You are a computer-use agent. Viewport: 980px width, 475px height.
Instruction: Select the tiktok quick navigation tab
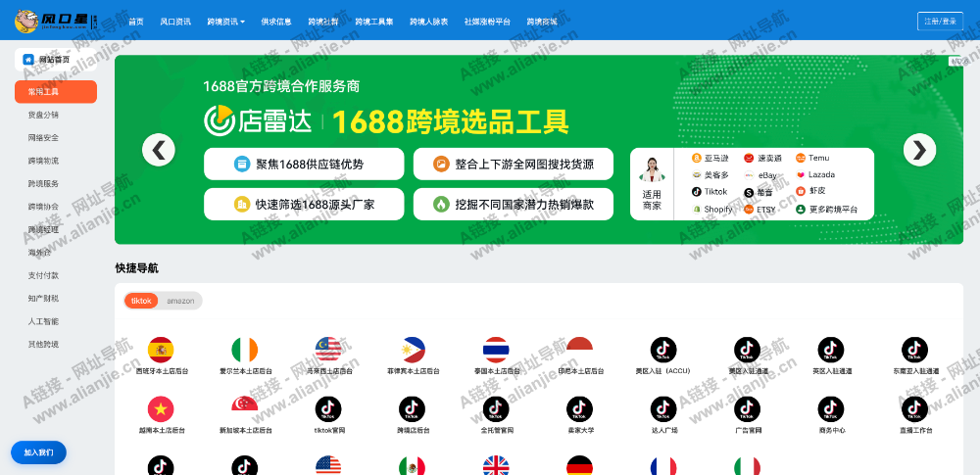click(x=141, y=301)
